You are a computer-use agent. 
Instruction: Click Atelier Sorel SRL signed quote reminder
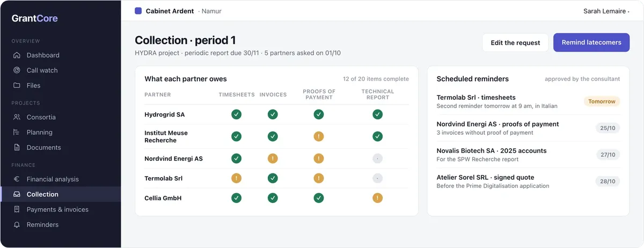(528, 181)
